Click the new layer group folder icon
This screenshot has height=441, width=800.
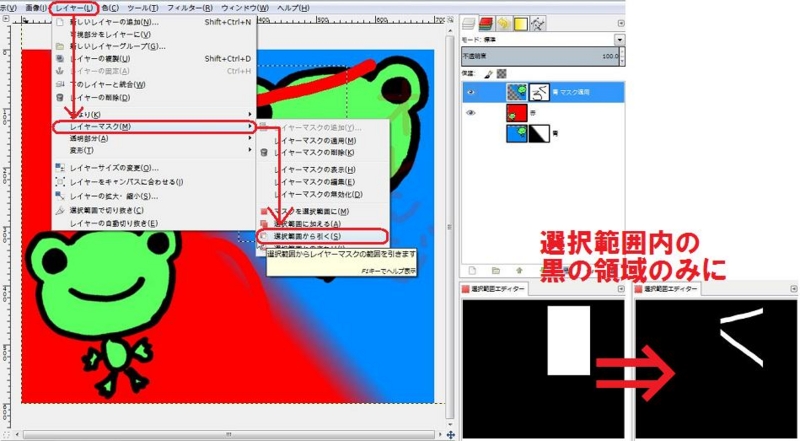495,271
